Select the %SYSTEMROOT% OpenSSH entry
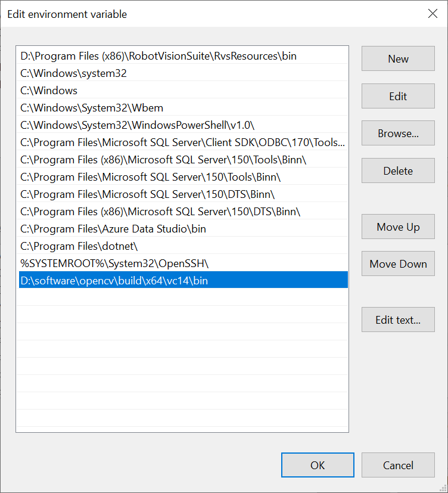Viewport: 448px width, 493px height. (183, 263)
